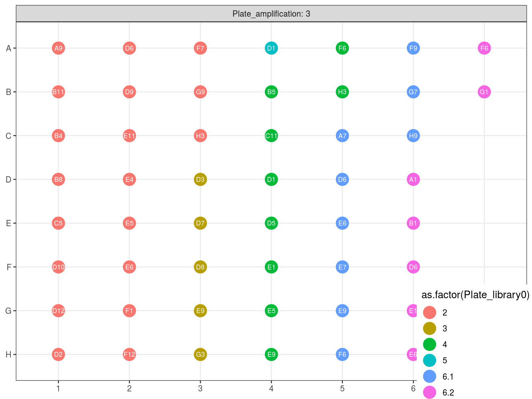Click the legend label 6.2

coord(448,393)
